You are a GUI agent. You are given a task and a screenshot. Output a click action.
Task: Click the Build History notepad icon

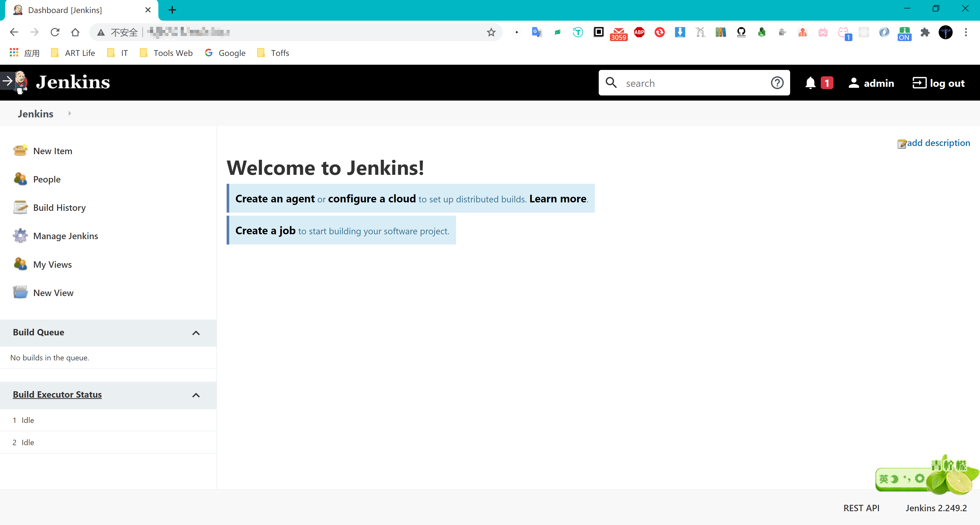(x=20, y=207)
